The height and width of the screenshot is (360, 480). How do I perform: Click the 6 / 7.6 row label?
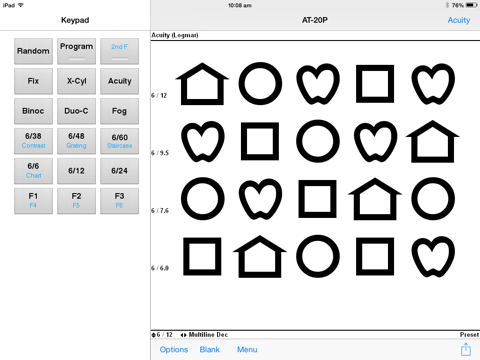coord(160,211)
